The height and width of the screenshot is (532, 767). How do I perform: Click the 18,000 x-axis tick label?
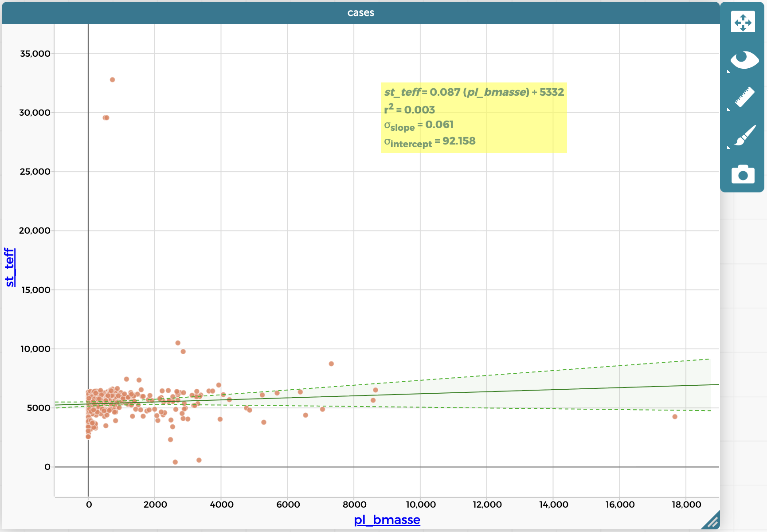click(686, 505)
